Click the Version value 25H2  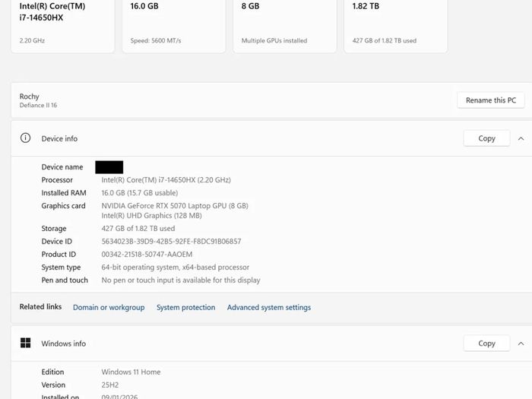click(x=110, y=385)
